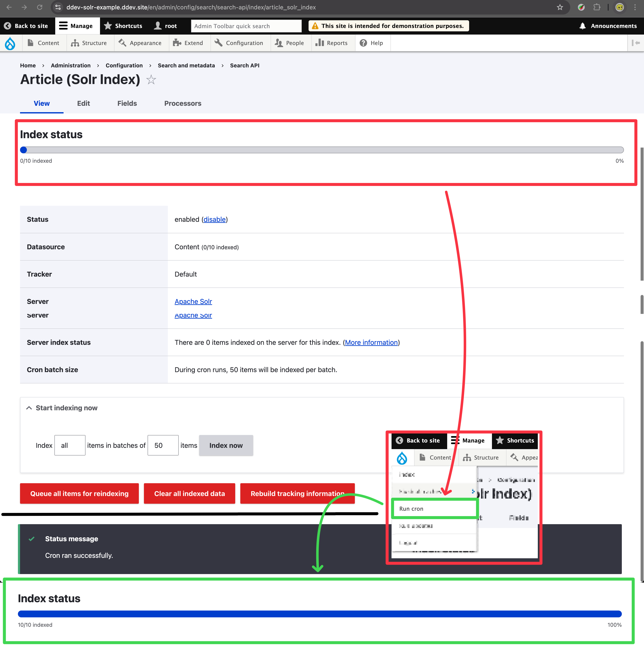Star this page as a shortcut
The width and height of the screenshot is (644, 647).
tap(151, 80)
